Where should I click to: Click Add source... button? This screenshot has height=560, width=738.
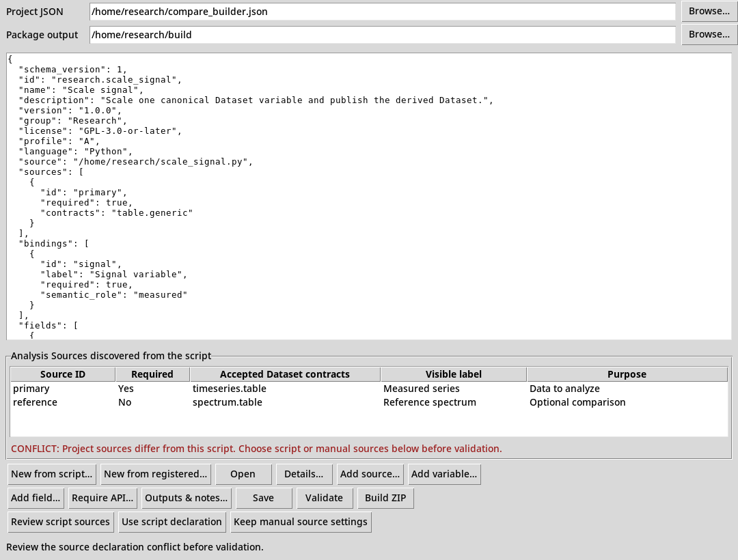370,474
